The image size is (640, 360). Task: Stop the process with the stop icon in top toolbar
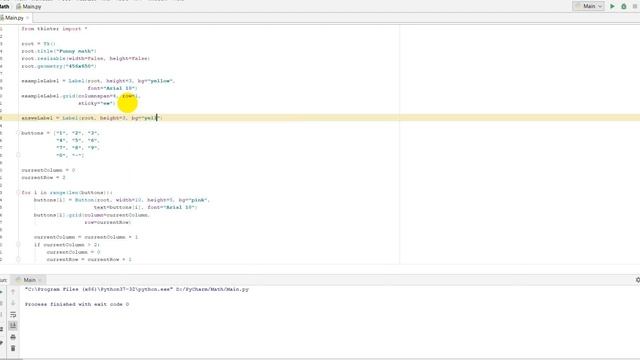[x=635, y=6]
